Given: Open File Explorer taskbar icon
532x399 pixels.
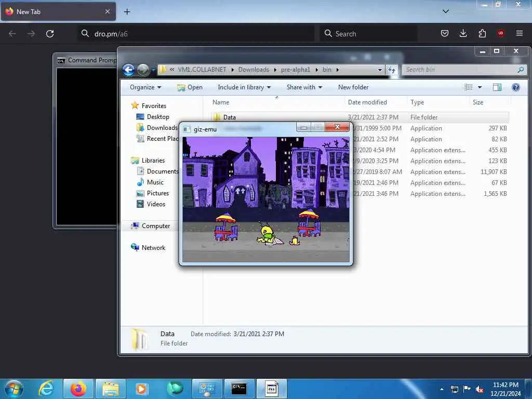Looking at the screenshot, I should pyautogui.click(x=110, y=389).
